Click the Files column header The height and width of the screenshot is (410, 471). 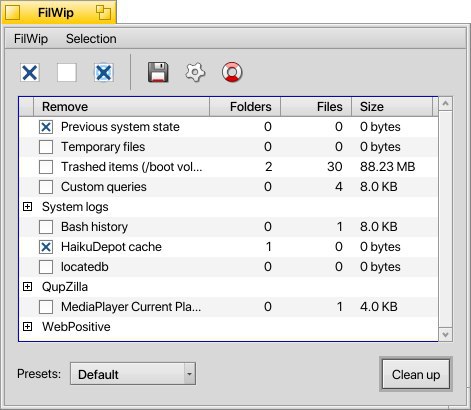[316, 107]
